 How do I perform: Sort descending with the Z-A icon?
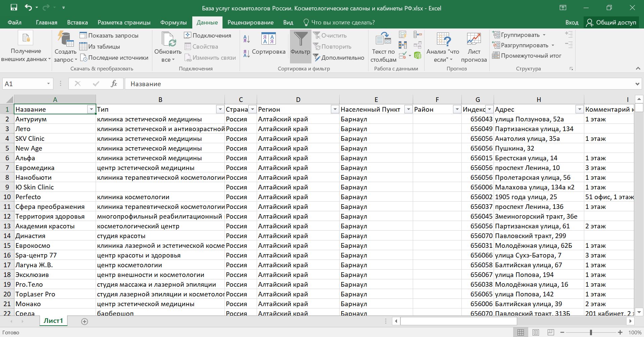246,54
